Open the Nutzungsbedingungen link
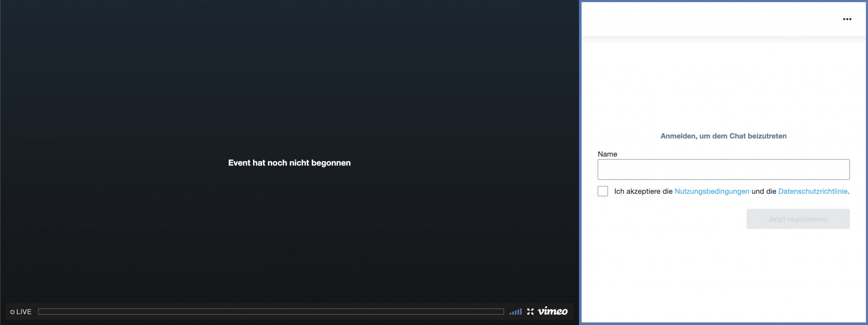The width and height of the screenshot is (868, 325). point(711,191)
